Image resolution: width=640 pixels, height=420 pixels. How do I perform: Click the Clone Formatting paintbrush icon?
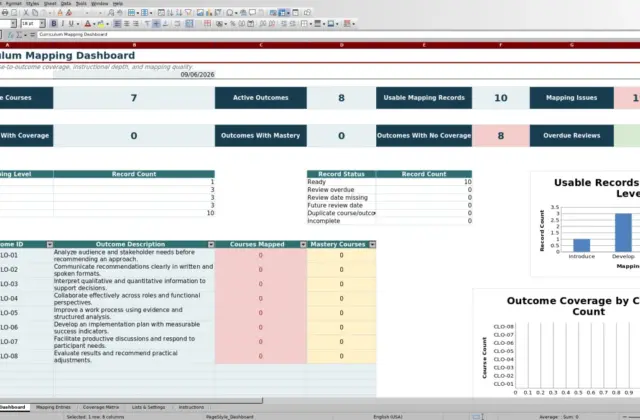(60, 13)
